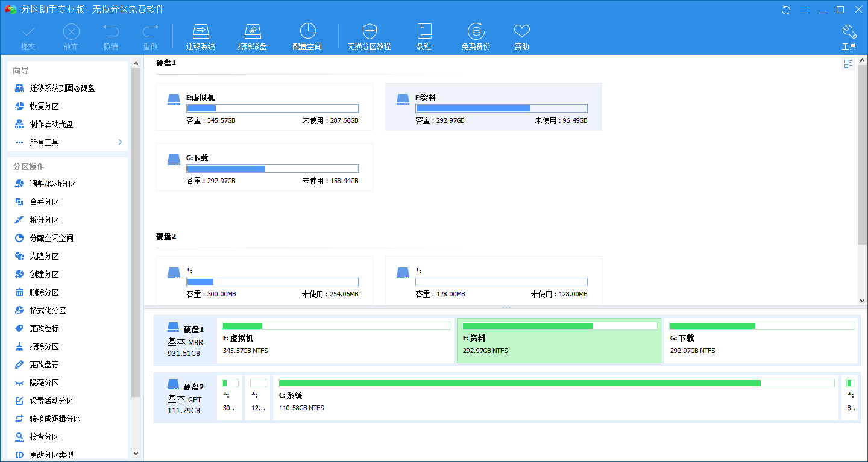Open the title bar hamburger menu
The width and height of the screenshot is (868, 462).
pos(804,10)
